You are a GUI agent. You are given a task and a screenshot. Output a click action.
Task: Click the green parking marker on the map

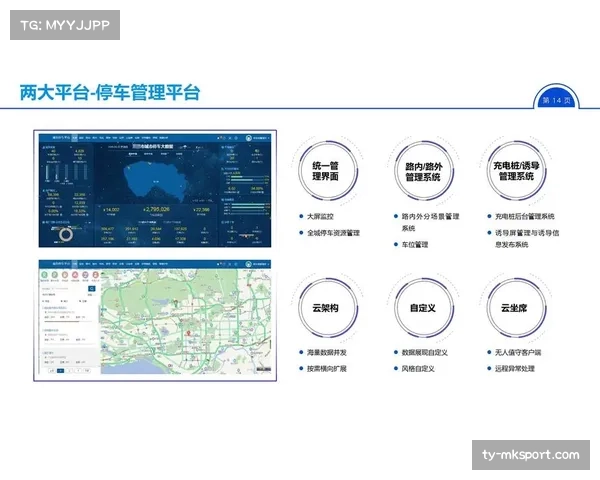[176, 304]
